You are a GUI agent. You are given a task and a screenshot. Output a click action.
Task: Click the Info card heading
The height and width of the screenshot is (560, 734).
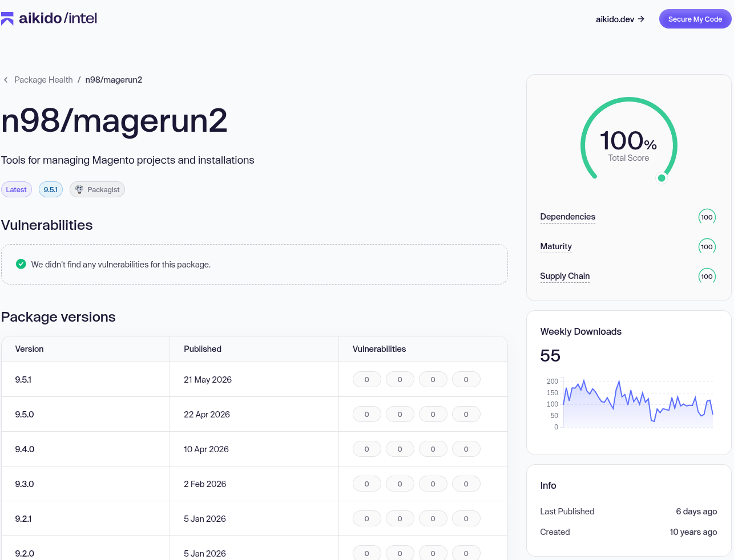[x=548, y=485]
